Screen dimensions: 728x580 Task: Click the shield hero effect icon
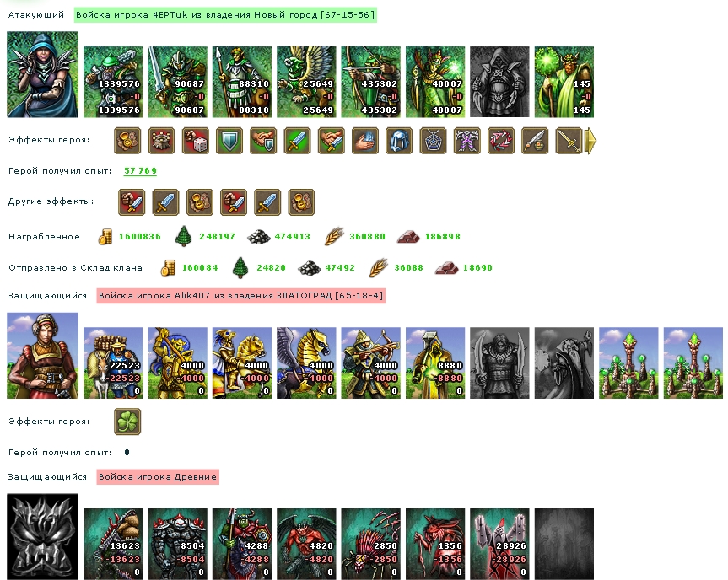coord(229,141)
